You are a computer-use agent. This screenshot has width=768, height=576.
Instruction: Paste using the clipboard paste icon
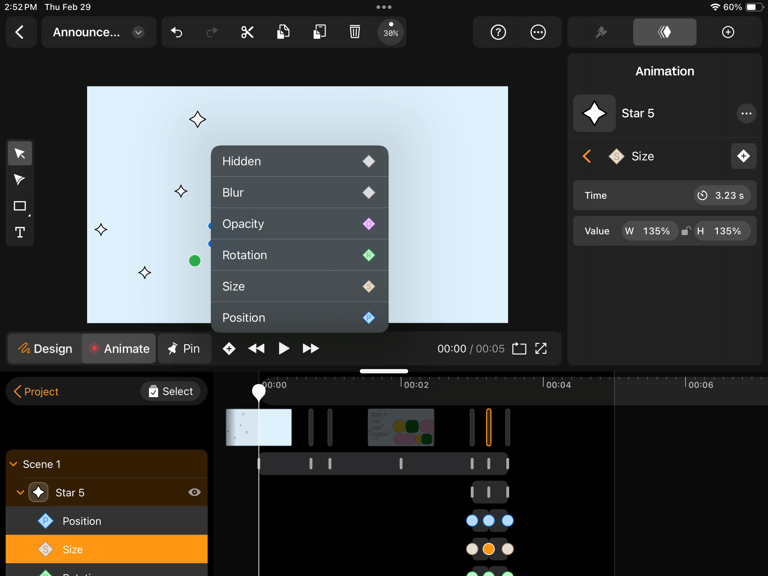(x=319, y=32)
